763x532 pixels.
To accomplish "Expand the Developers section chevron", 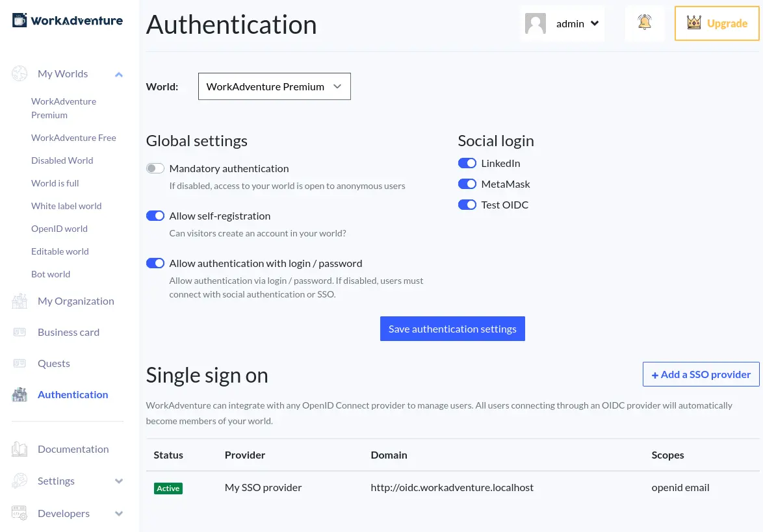I will [119, 514].
